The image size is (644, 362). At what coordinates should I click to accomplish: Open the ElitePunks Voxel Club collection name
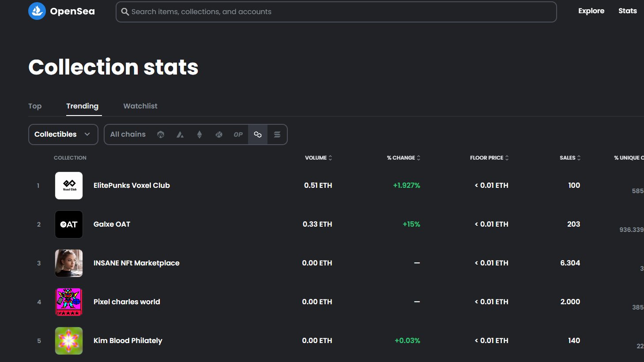pyautogui.click(x=132, y=186)
